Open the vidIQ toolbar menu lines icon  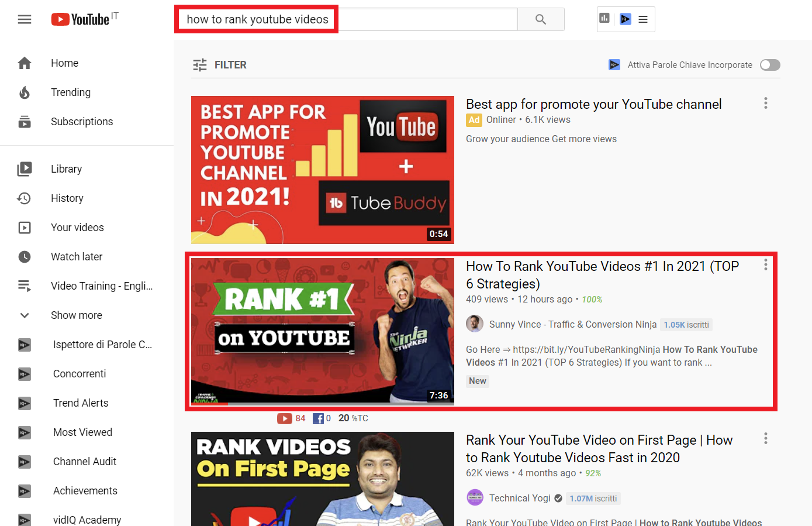[x=643, y=19]
